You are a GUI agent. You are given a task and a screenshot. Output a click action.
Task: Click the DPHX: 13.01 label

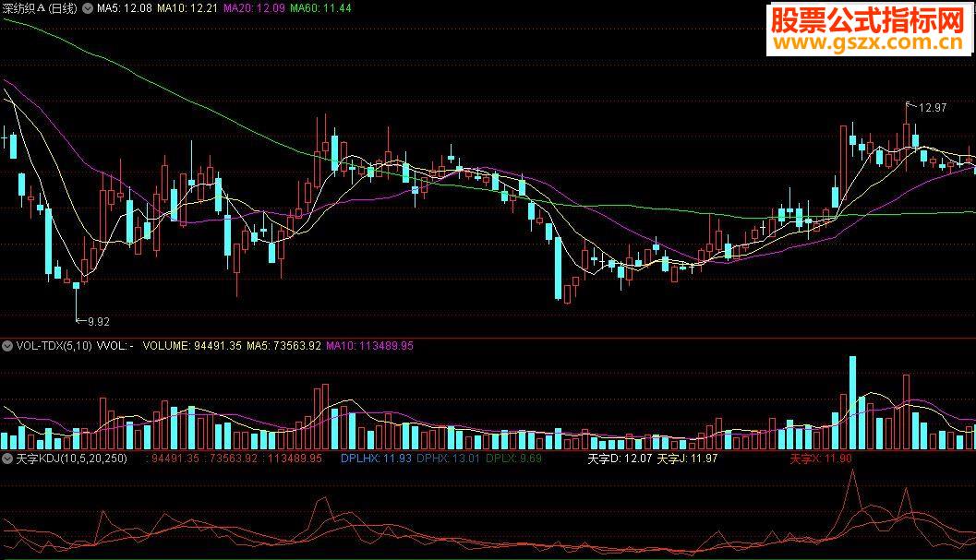click(x=448, y=459)
